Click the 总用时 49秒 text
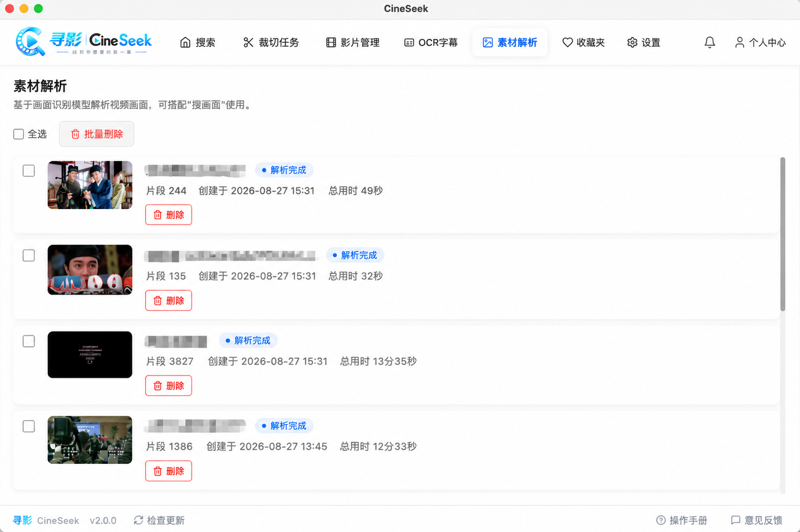800x532 pixels. pyautogui.click(x=356, y=191)
